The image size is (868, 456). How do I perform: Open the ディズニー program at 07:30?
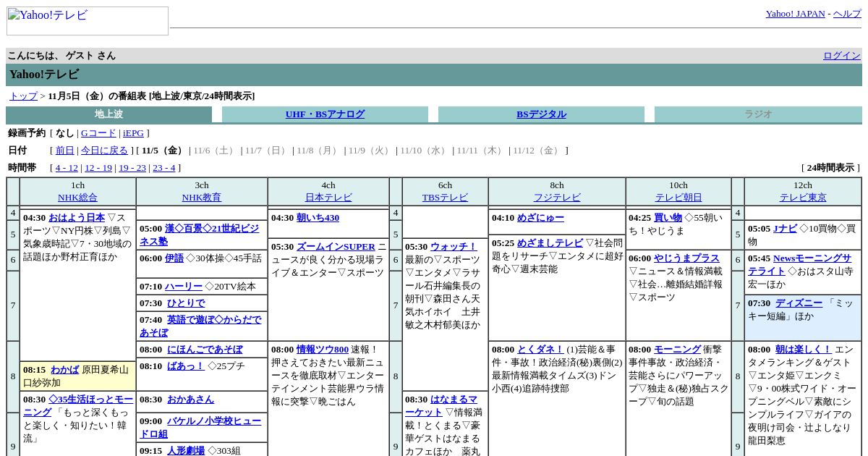pos(799,303)
